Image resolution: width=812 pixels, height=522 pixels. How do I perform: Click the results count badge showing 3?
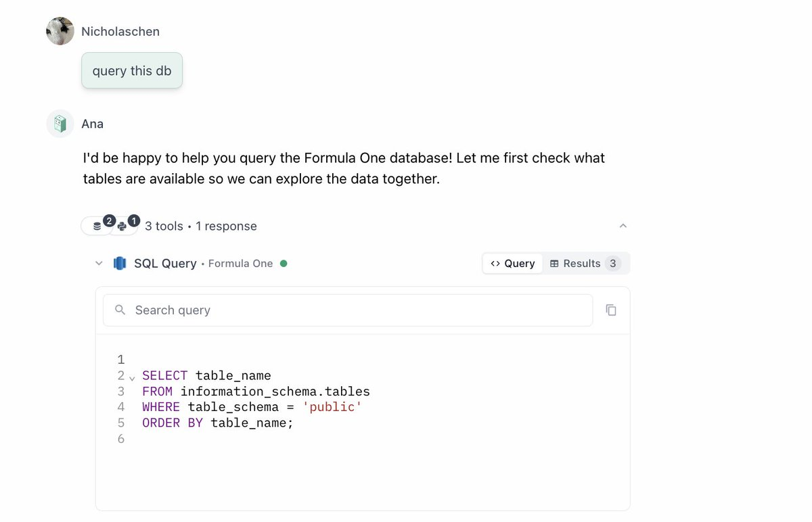pyautogui.click(x=612, y=263)
